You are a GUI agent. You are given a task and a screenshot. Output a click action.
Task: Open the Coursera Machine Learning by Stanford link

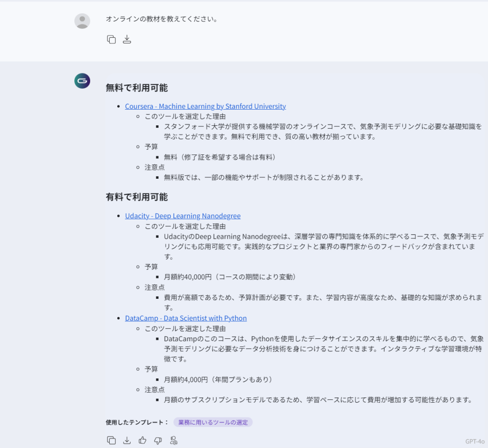point(205,106)
